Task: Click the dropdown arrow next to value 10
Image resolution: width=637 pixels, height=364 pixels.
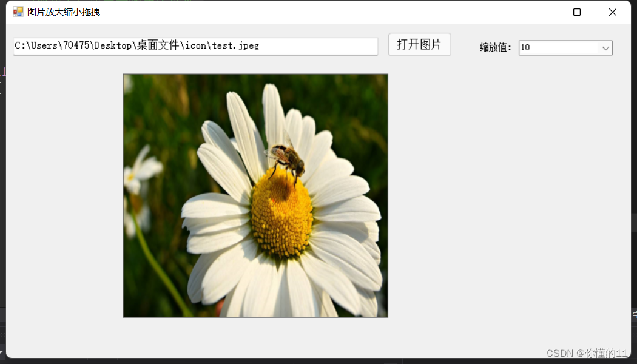Action: click(x=605, y=47)
